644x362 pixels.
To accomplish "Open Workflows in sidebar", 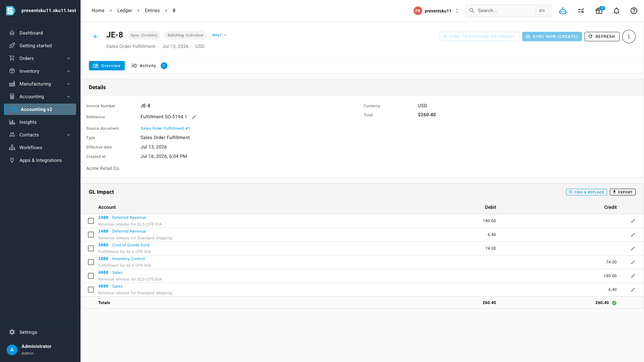I will pyautogui.click(x=40, y=147).
